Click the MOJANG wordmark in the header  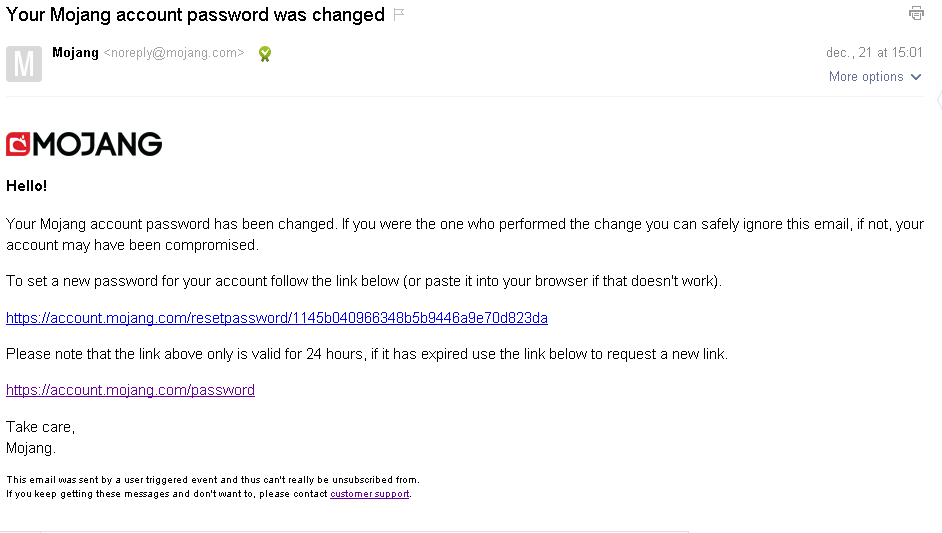coord(98,145)
